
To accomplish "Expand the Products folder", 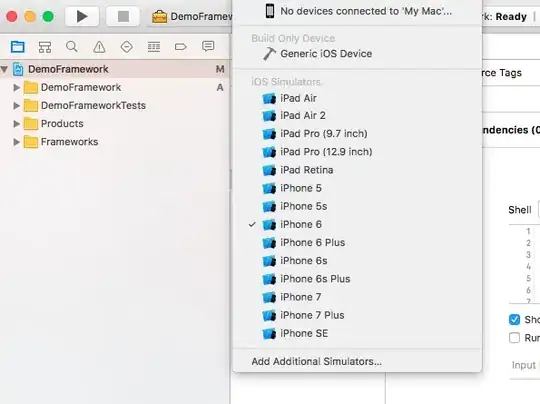I will click(x=16, y=124).
